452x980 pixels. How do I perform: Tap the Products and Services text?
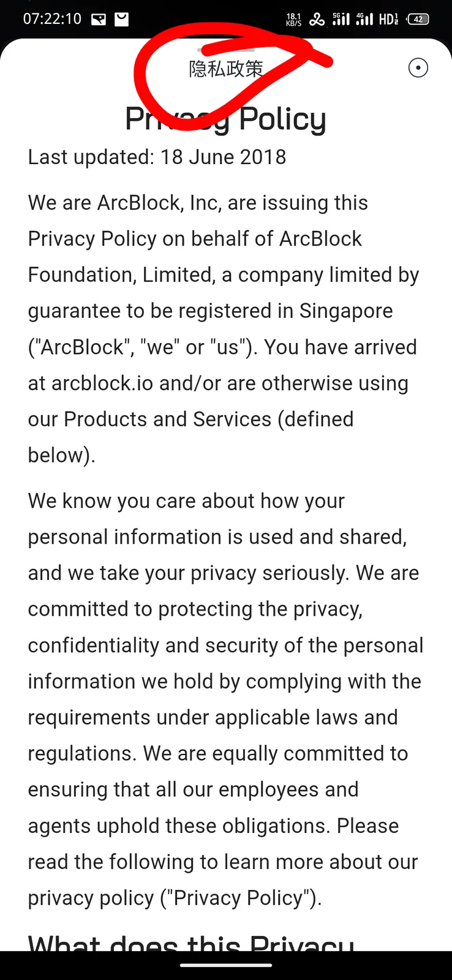click(168, 420)
